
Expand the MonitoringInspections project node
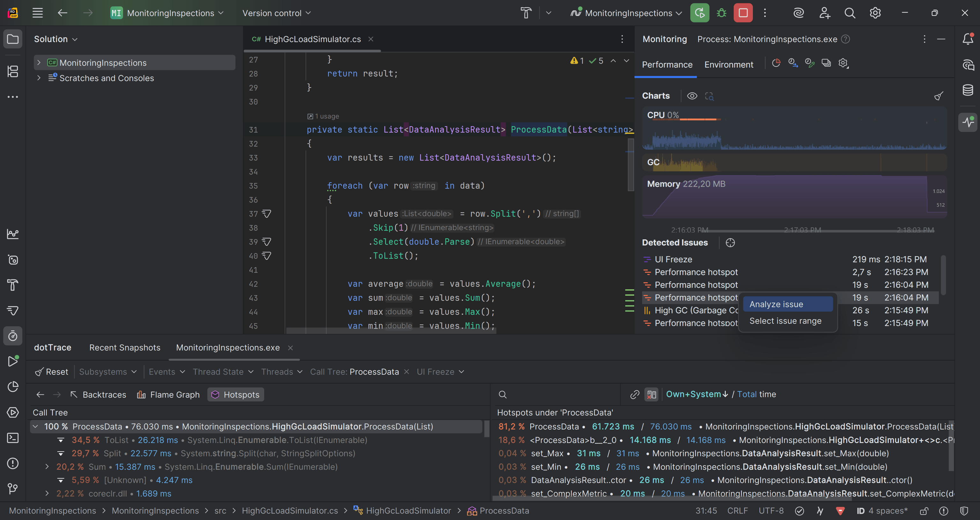pos(39,62)
